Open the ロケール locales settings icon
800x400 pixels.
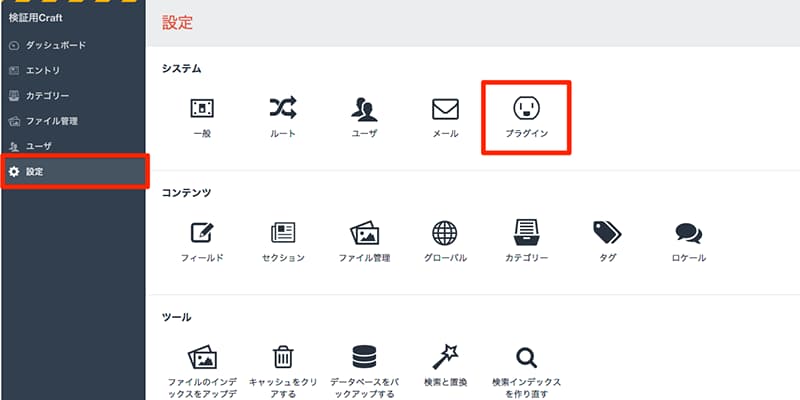click(x=688, y=234)
